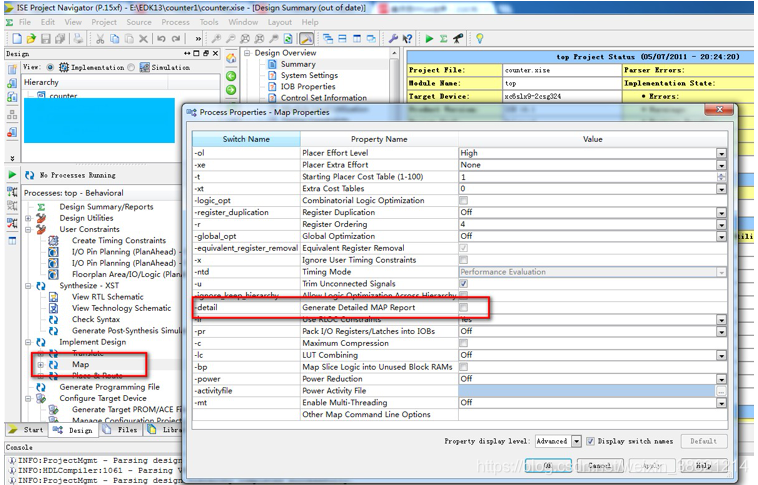Image resolution: width=758 pixels, height=485 pixels.
Task: Click the New file toolbar icon
Action: (x=17, y=39)
